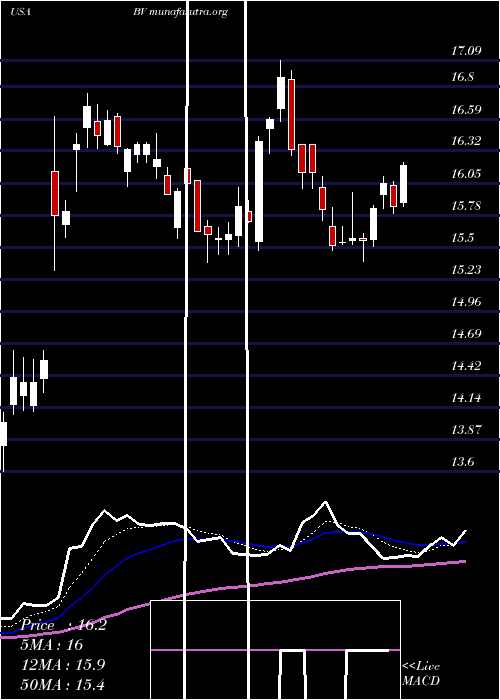Screen dimensions: 500x700
Task: Click the tall red candle after the peak
Action: 292,114
